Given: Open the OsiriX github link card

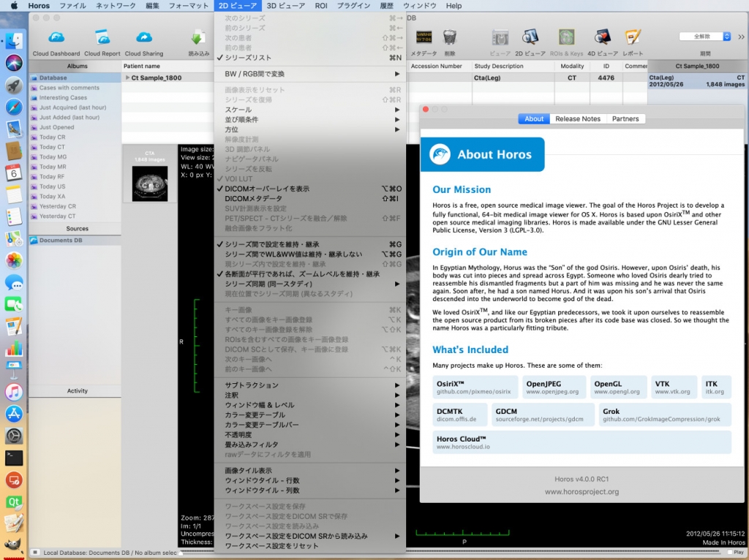Looking at the screenshot, I should point(475,387).
